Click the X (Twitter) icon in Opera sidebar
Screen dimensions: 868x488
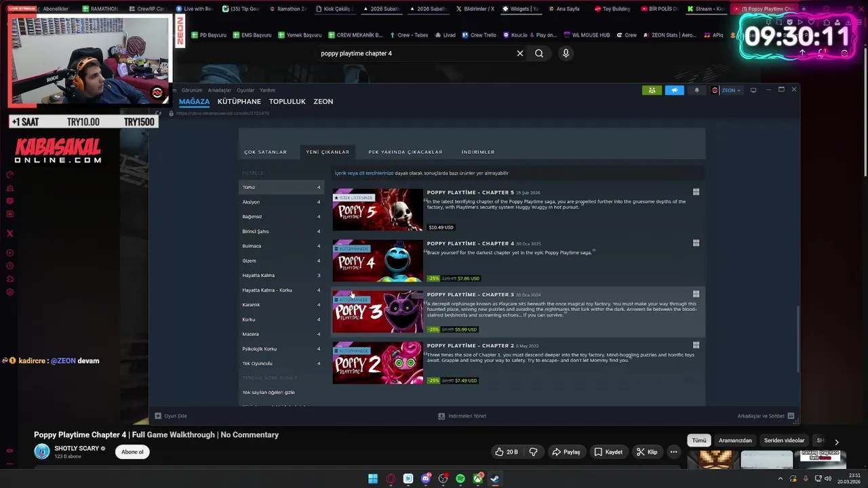(x=9, y=233)
